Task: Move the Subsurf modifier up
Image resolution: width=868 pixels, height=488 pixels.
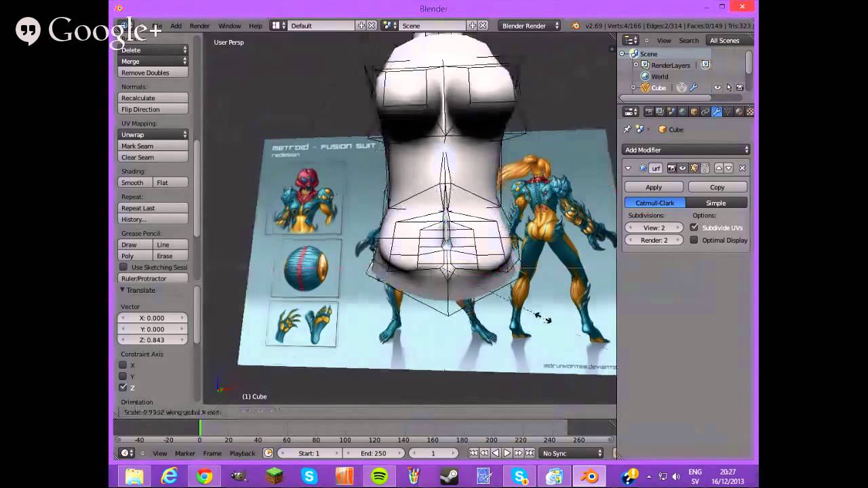Action: click(719, 168)
